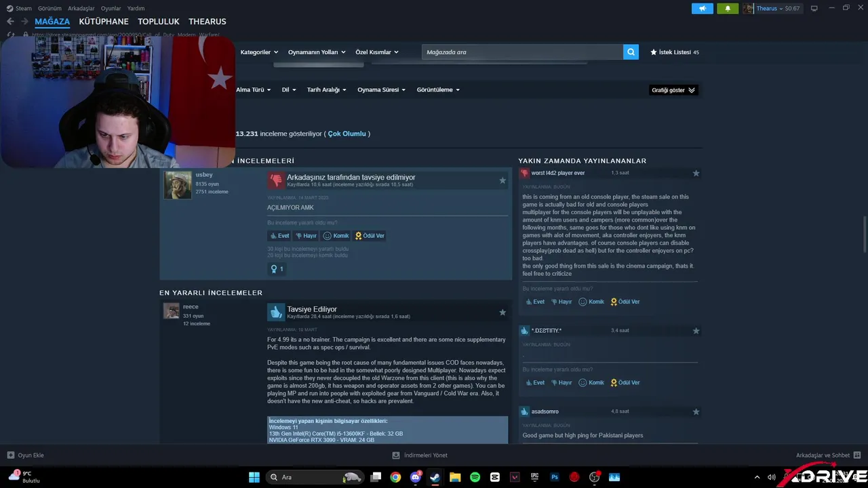Screen dimensions: 868x488
Task: Click the award badge count on usbey's review
Action: 277,269
